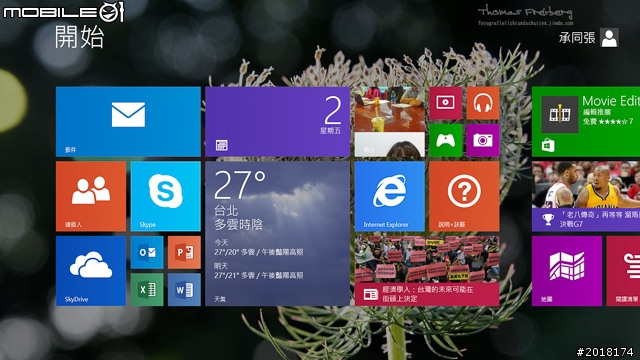Click the user account picture icon
Image resolution: width=640 pixels, height=360 pixels.
(x=609, y=38)
